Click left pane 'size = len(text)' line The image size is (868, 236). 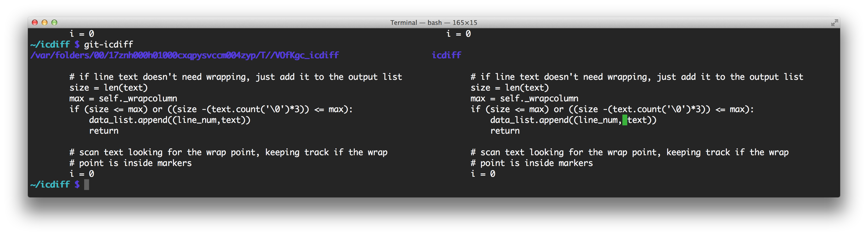pyautogui.click(x=109, y=88)
